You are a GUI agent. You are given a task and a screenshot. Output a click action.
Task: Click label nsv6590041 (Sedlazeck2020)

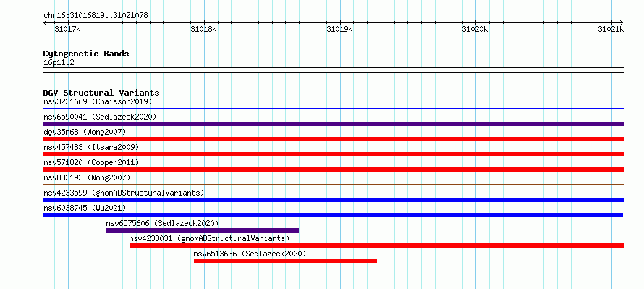100,117
